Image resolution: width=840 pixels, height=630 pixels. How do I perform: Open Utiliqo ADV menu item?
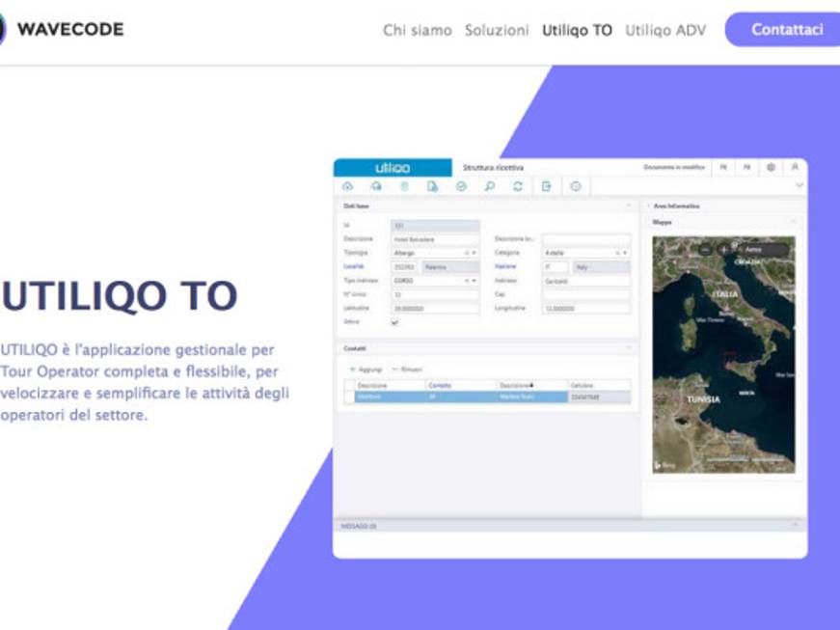point(665,30)
